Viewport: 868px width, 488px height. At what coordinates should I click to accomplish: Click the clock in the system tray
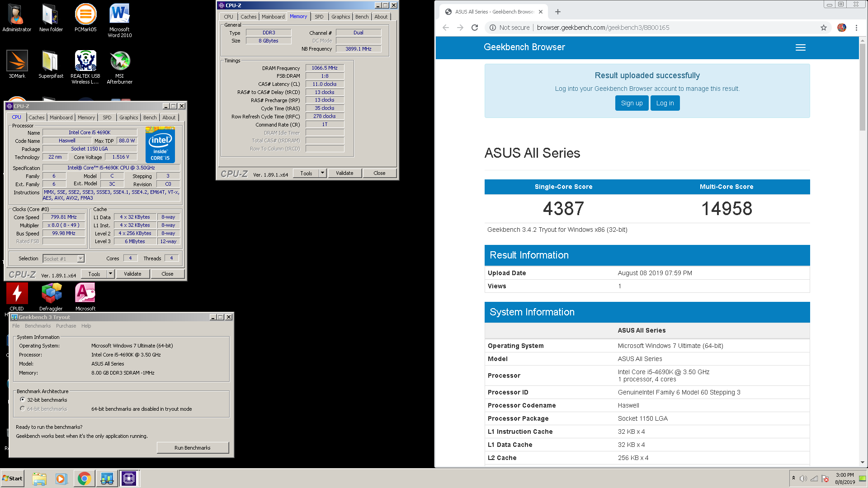(845, 479)
